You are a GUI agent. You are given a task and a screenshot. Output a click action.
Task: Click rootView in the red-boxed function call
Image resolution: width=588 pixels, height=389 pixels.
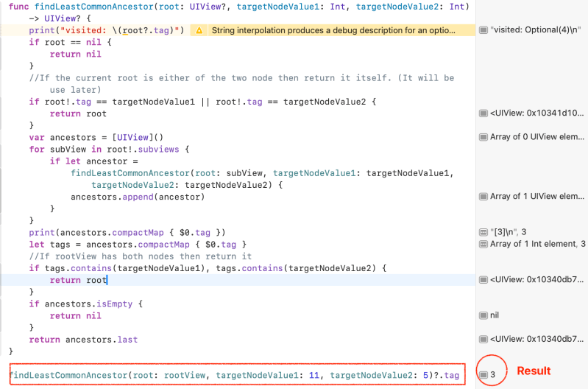(x=183, y=376)
